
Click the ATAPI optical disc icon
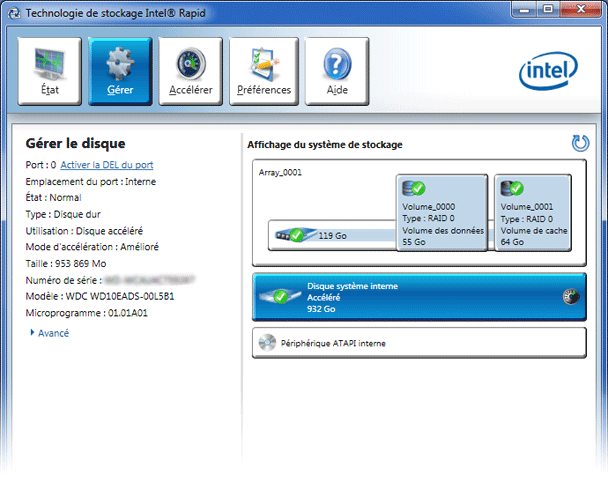click(268, 343)
